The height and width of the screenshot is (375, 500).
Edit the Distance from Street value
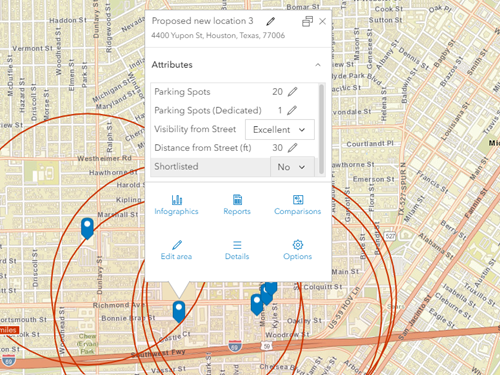pyautogui.click(x=292, y=148)
